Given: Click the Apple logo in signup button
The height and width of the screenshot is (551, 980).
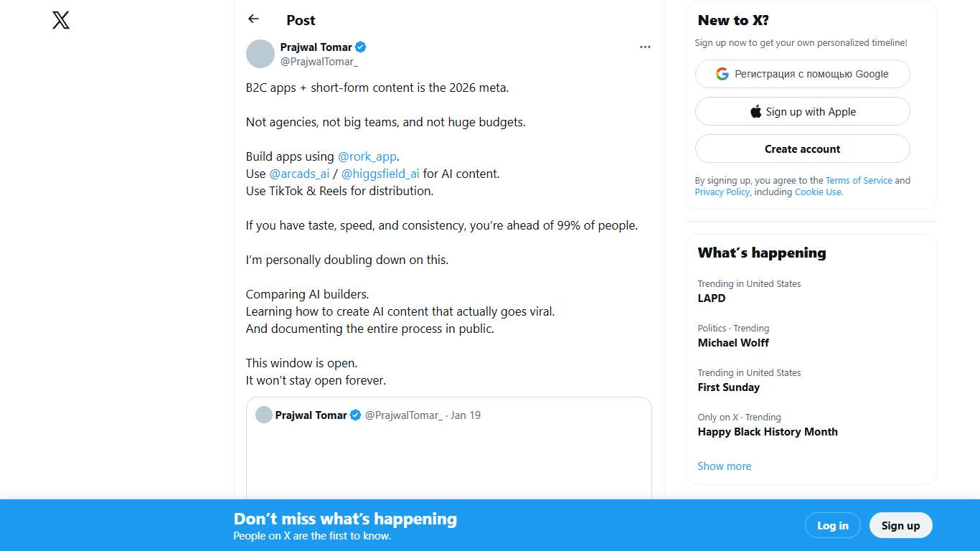Looking at the screenshot, I should pyautogui.click(x=756, y=112).
